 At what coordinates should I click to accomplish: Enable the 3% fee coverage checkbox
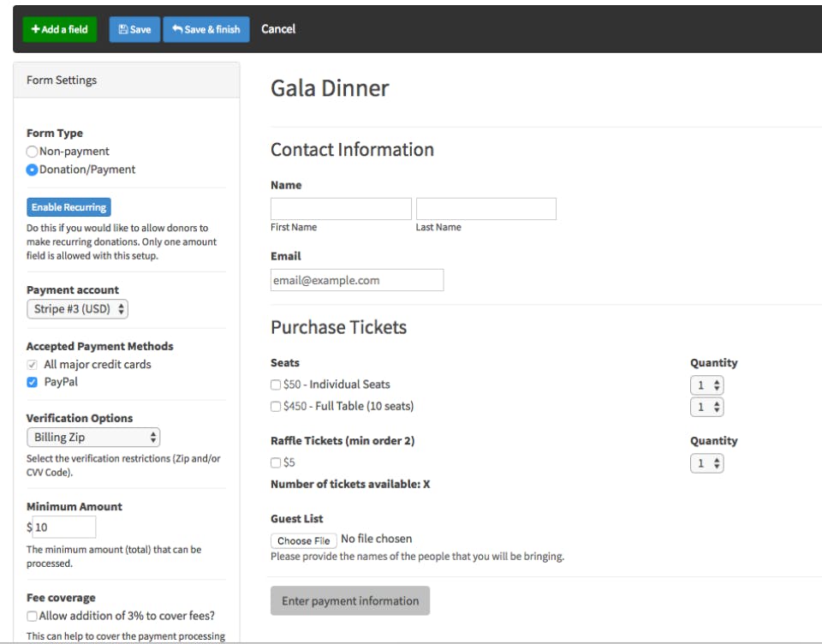point(33,616)
